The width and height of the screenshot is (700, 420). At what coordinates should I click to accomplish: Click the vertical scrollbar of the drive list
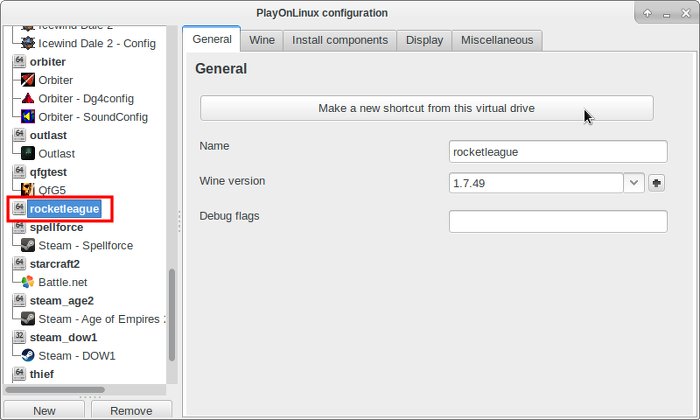(x=172, y=315)
